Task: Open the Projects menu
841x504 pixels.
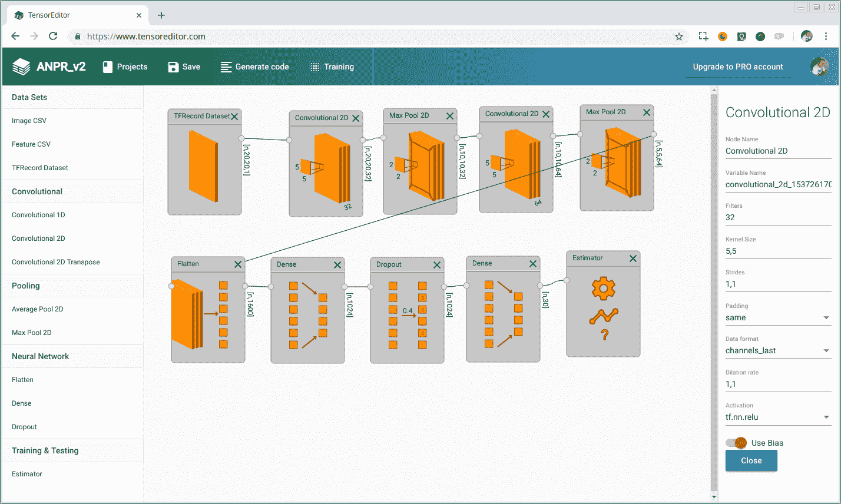Action: 125,67
